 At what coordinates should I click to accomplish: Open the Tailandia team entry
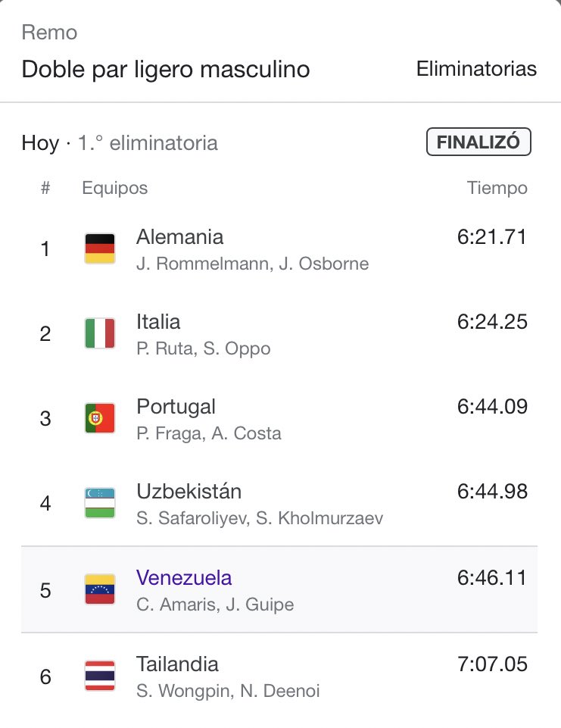177,664
